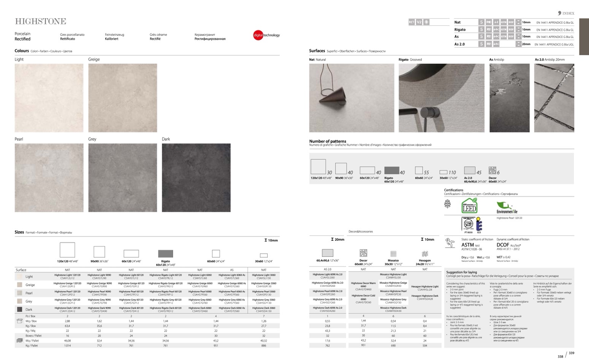589x364 pixels.
Task: Select the Light colour sample
Action: click(x=49, y=98)
